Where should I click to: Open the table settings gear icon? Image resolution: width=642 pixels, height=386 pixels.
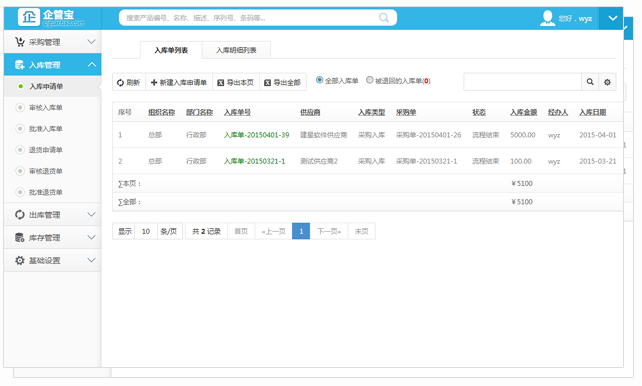(607, 82)
